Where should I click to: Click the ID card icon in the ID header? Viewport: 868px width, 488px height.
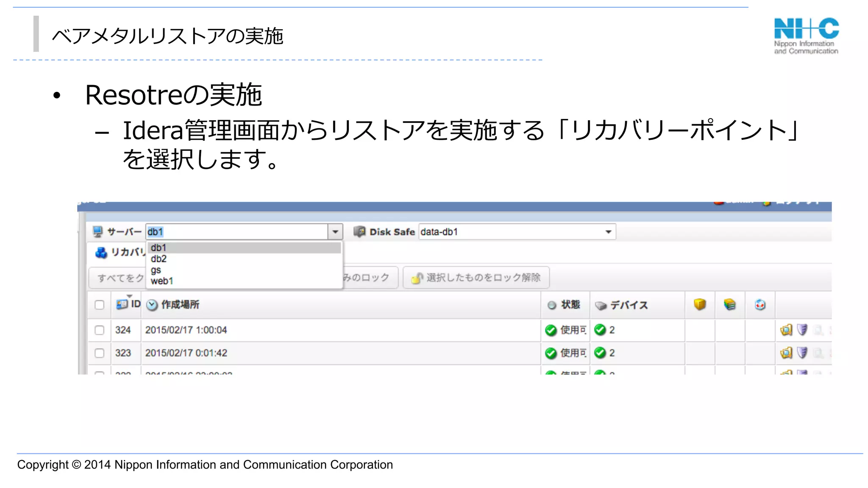tap(122, 304)
